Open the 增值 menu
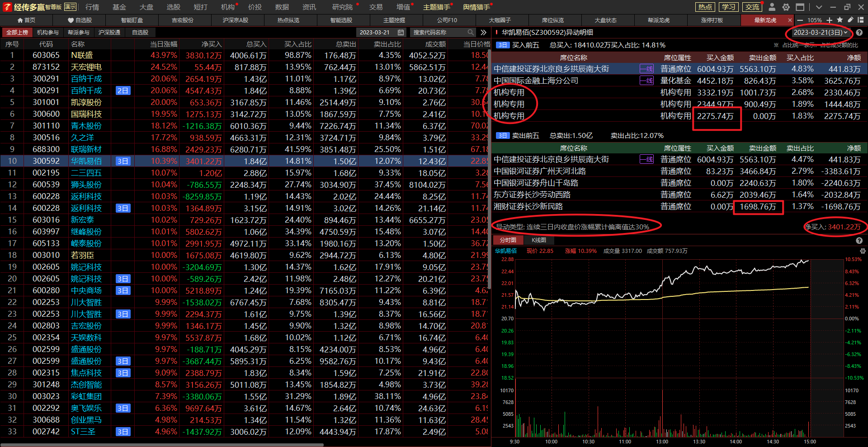 403,7
